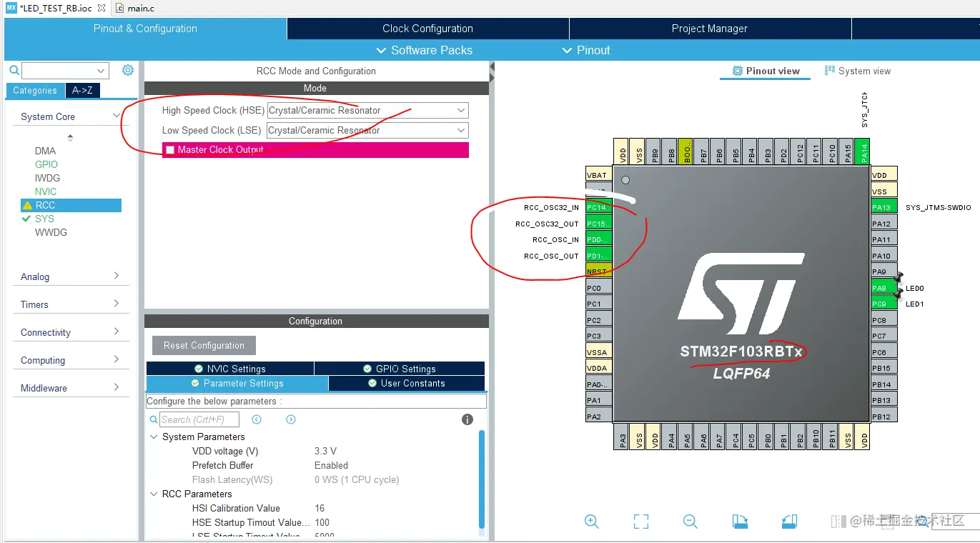Click PC14 RCC_OSC32_IN pin
980x543 pixels.
pos(598,207)
